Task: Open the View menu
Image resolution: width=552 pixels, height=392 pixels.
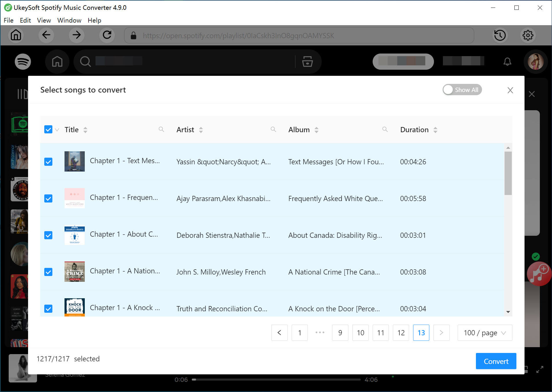Action: pyautogui.click(x=44, y=20)
